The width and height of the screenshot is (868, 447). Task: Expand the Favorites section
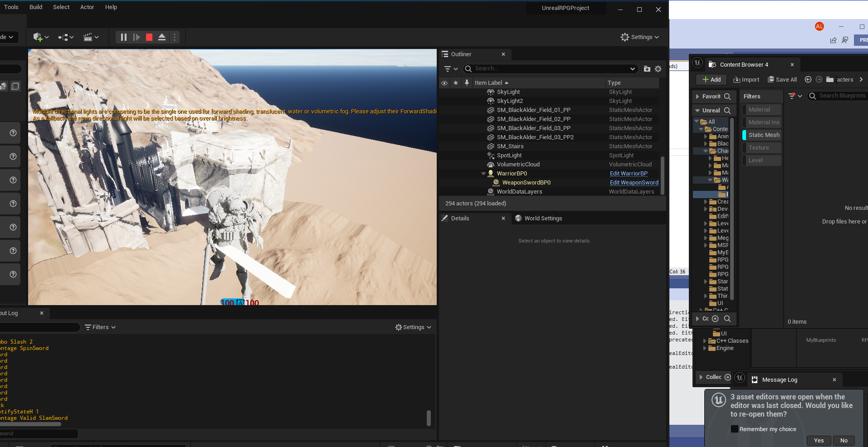697,97
